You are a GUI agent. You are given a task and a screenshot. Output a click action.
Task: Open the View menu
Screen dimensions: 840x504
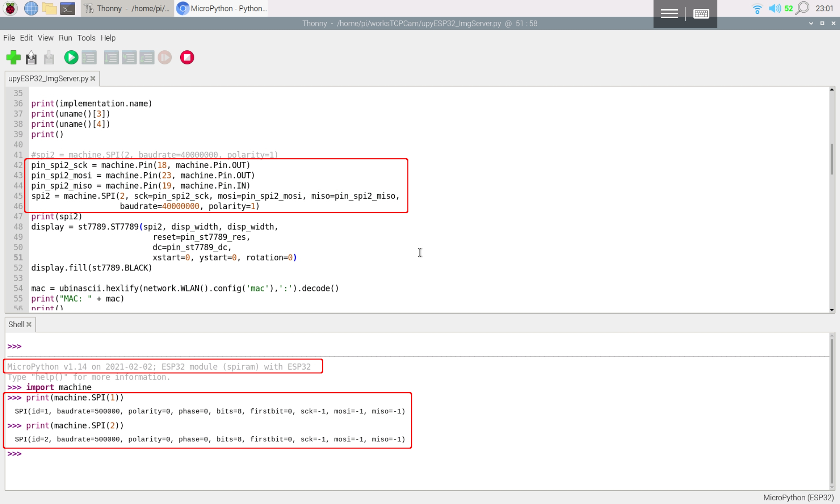pyautogui.click(x=45, y=38)
